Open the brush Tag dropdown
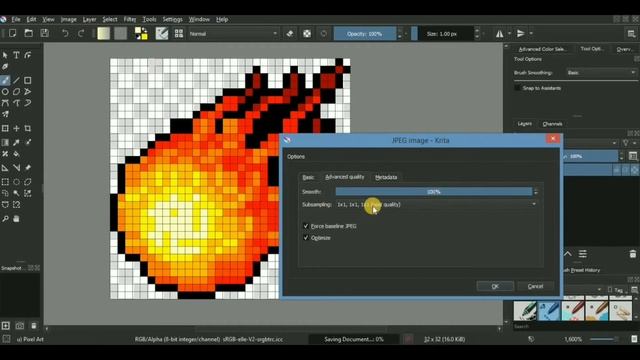Image resolution: width=640 pixels, height=360 pixels. tap(617, 290)
